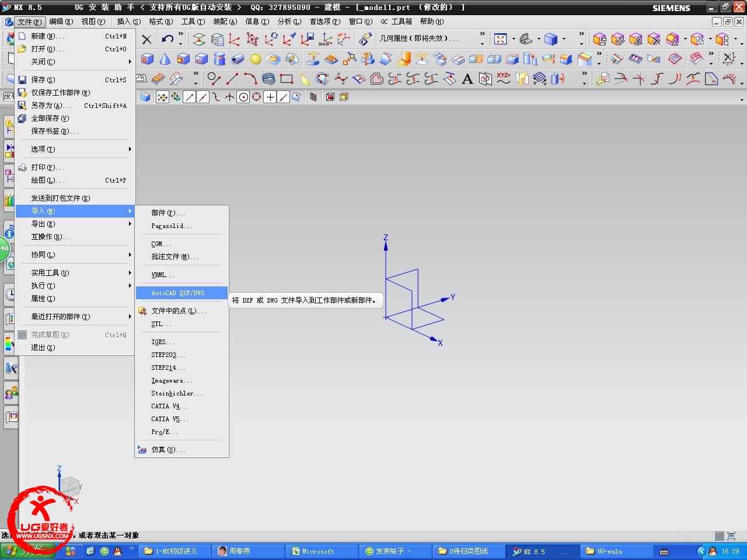Switch to UG-mulu taskbar folder

[616, 551]
